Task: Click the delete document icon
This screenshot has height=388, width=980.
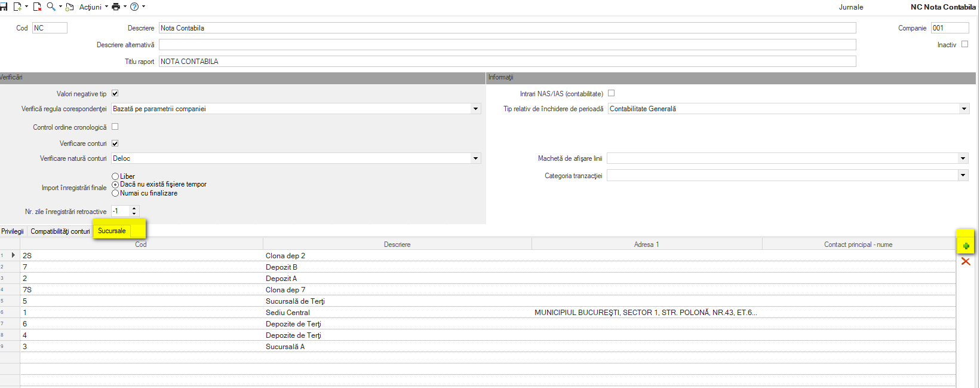Action: pyautogui.click(x=37, y=7)
